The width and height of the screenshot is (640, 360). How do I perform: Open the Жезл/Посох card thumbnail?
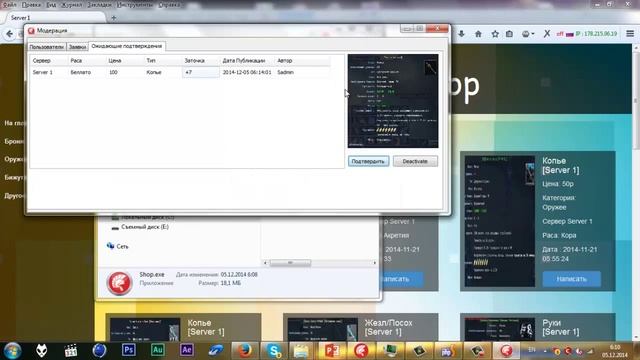tap(322, 329)
